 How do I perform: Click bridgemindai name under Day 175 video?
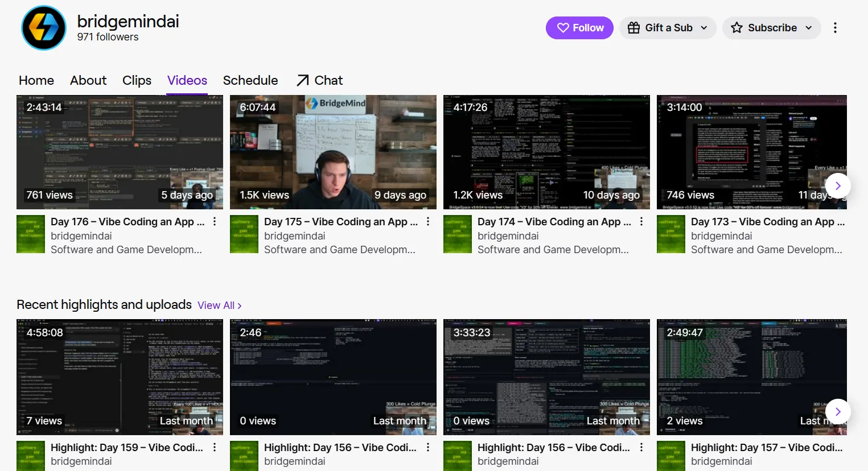click(295, 236)
